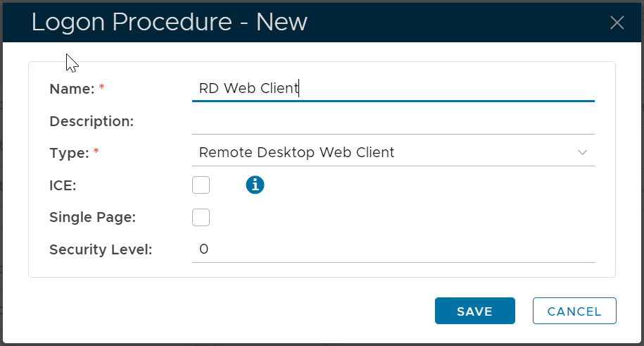
Task: Enable the ICE checkbox
Action: pyautogui.click(x=201, y=185)
